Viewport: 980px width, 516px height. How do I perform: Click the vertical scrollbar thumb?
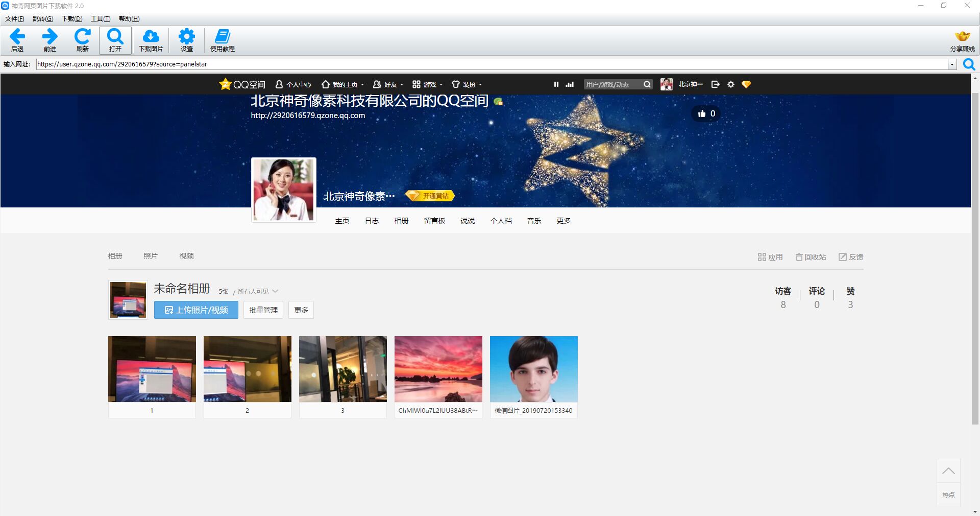pyautogui.click(x=975, y=259)
